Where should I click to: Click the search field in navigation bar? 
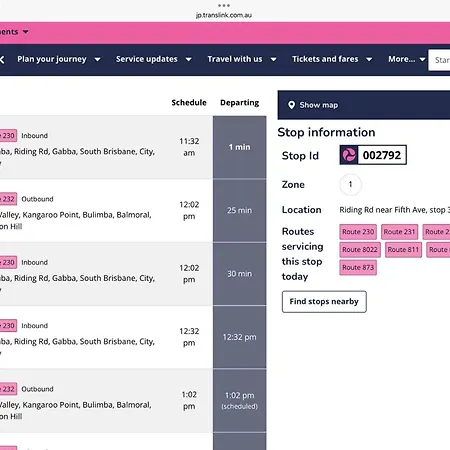tap(439, 60)
